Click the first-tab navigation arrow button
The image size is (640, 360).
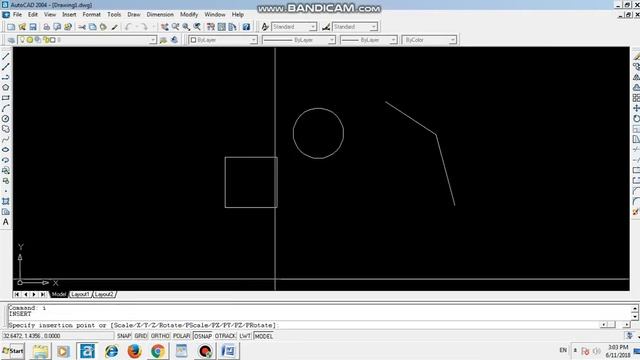pos(17,294)
